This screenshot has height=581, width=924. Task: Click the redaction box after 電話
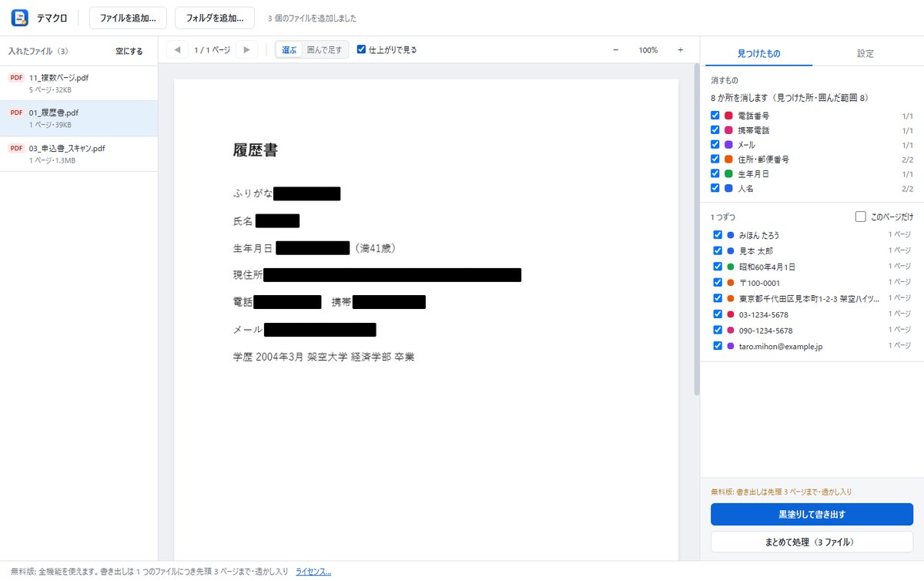point(287,302)
